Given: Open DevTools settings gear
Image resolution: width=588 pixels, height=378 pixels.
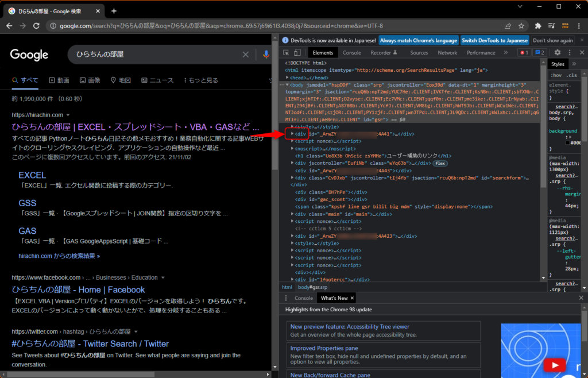Looking at the screenshot, I should click(x=556, y=52).
